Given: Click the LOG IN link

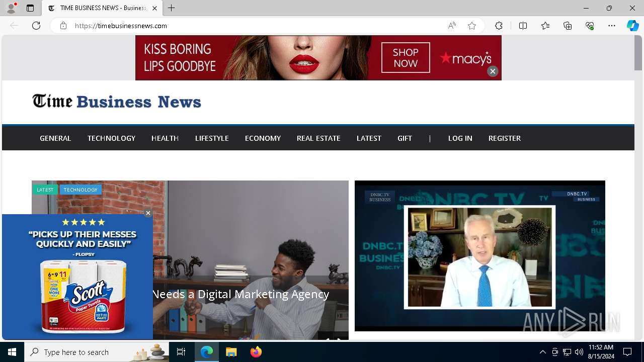Looking at the screenshot, I should tap(460, 138).
